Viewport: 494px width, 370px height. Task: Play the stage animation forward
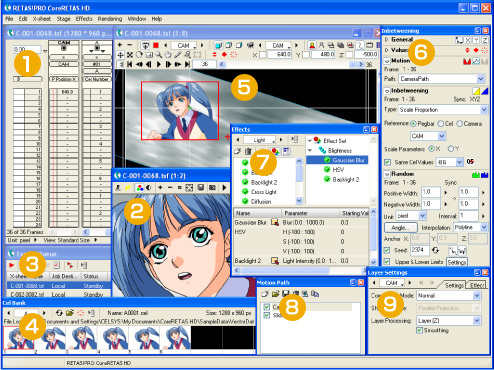pos(159,64)
